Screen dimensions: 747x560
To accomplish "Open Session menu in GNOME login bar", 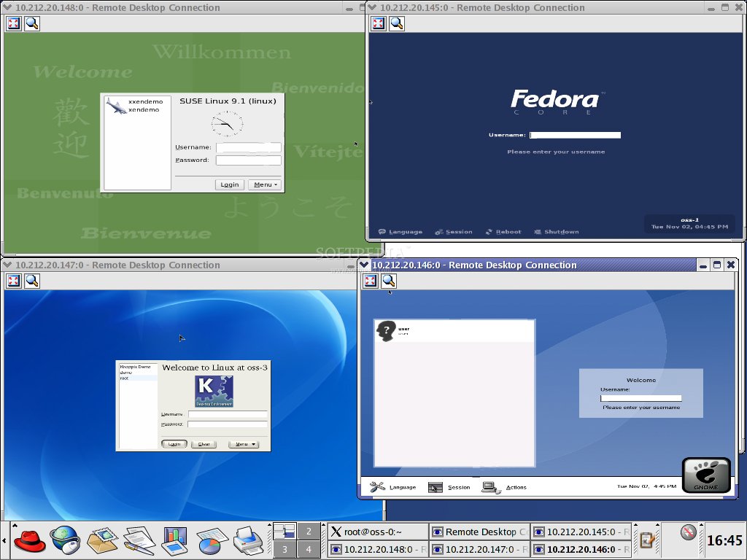I will point(449,487).
